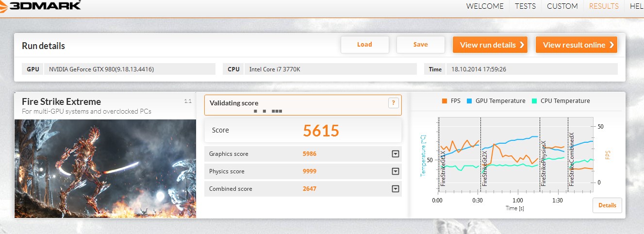
Task: Click the time value 18.10.2014 17:59:26
Action: click(479, 69)
